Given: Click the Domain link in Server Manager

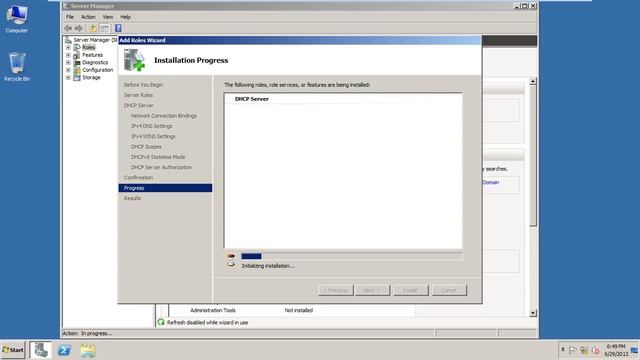Looking at the screenshot, I should [491, 182].
